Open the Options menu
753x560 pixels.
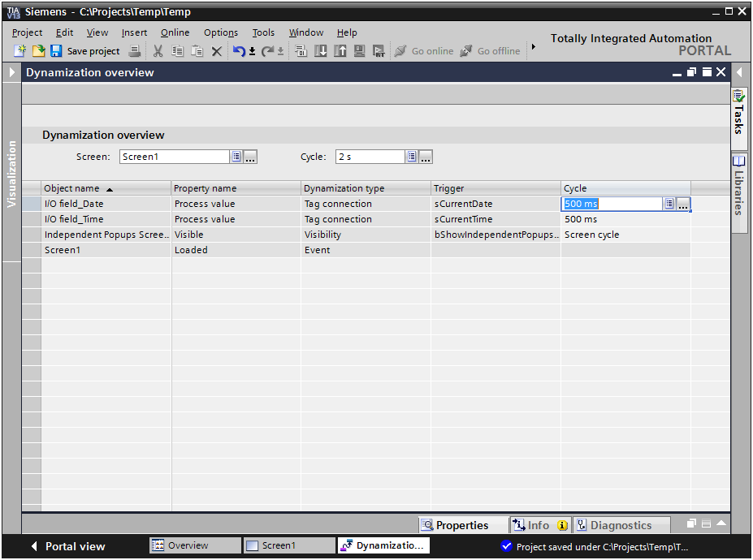[x=221, y=32]
